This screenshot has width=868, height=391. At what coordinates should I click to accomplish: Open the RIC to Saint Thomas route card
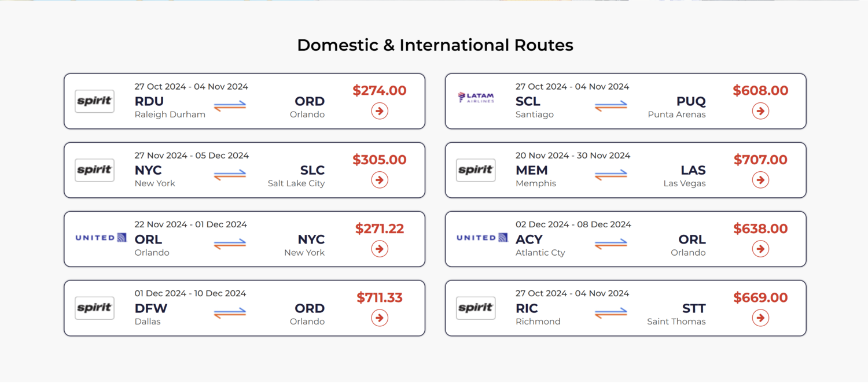coord(626,308)
